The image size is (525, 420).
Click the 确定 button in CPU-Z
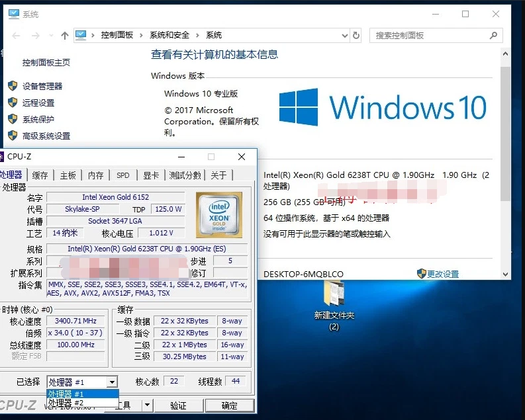click(x=230, y=405)
